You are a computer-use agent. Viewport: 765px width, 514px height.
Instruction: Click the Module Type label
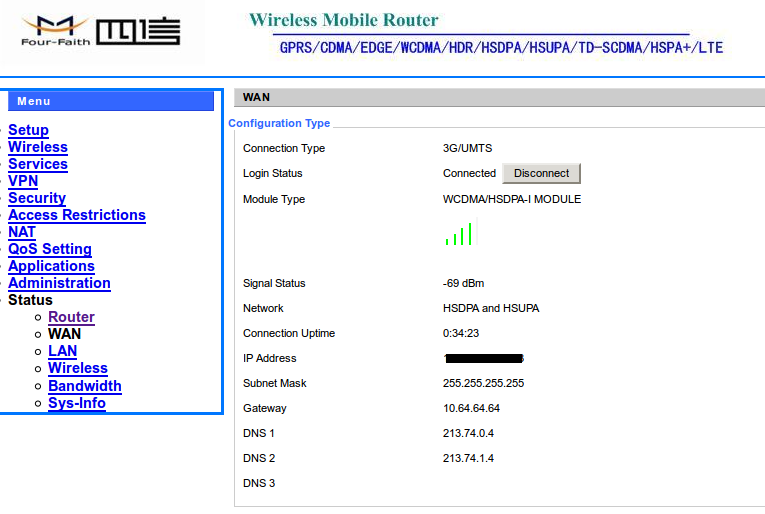coord(274,199)
